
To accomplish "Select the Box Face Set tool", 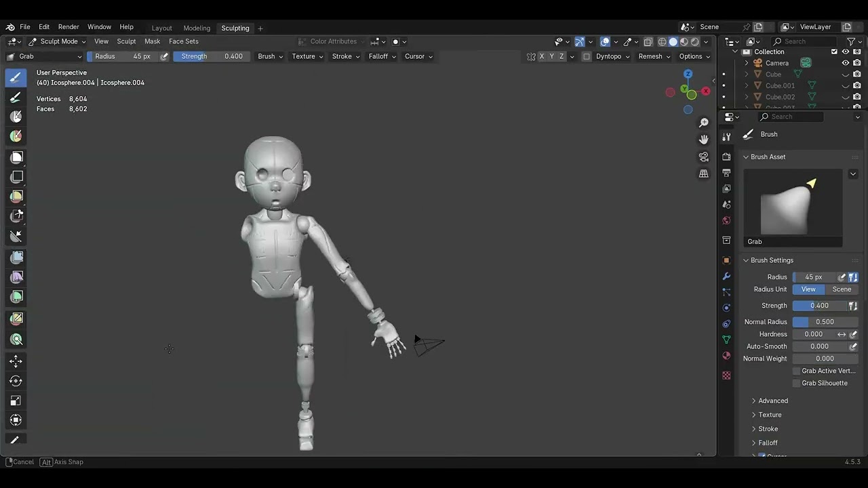I will coord(16,197).
